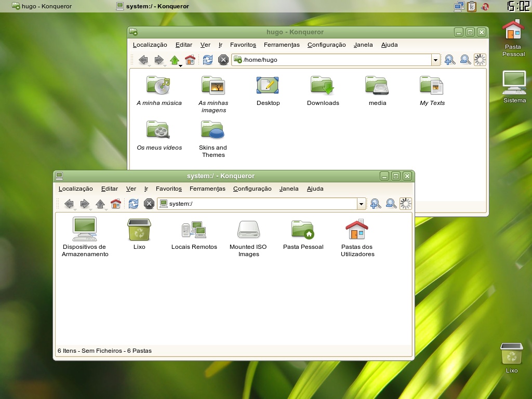Open 'Mounted ISO Images' icon

tap(248, 238)
